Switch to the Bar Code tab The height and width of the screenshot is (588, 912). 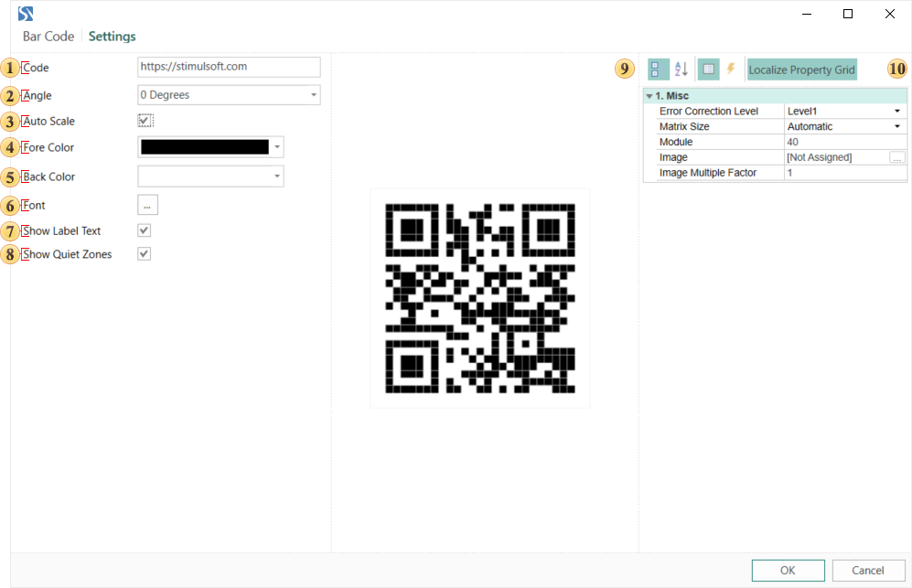48,37
